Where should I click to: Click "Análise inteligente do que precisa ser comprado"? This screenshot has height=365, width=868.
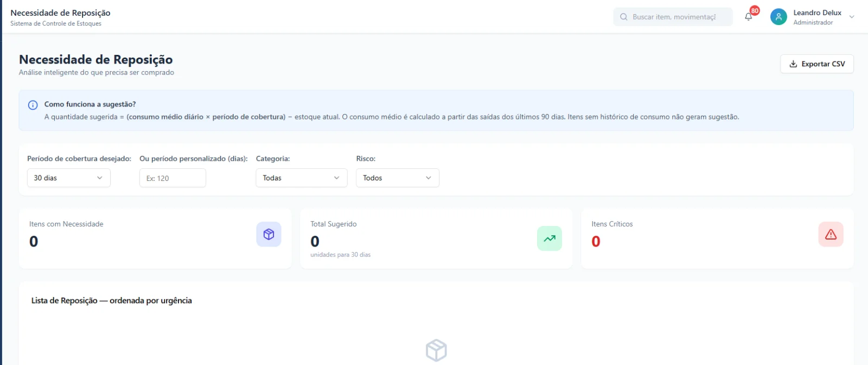[97, 72]
